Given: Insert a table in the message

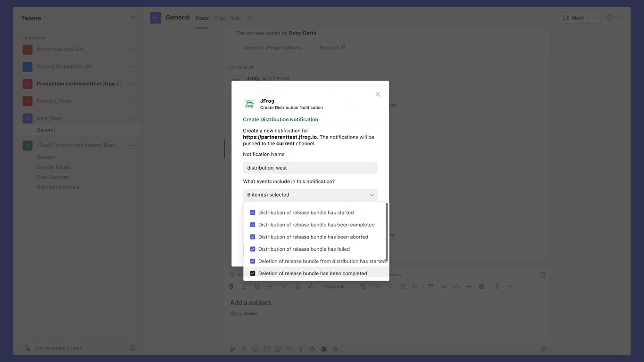Looking at the screenshot, I should point(481,286).
